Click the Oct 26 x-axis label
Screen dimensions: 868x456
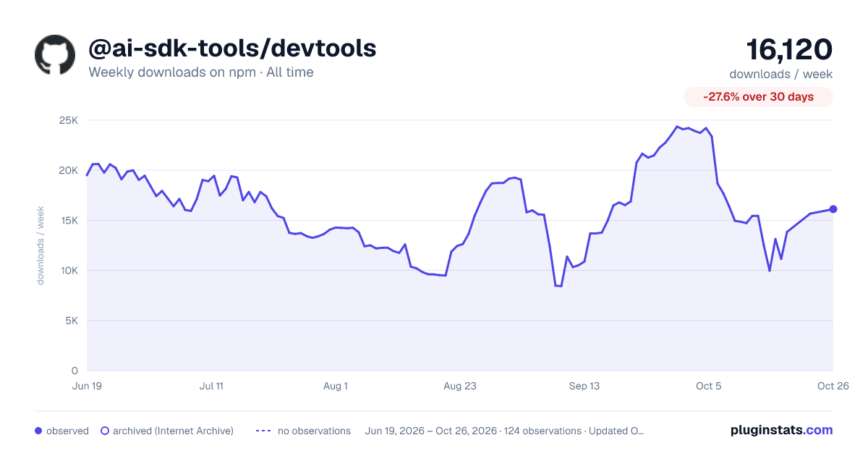833,386
